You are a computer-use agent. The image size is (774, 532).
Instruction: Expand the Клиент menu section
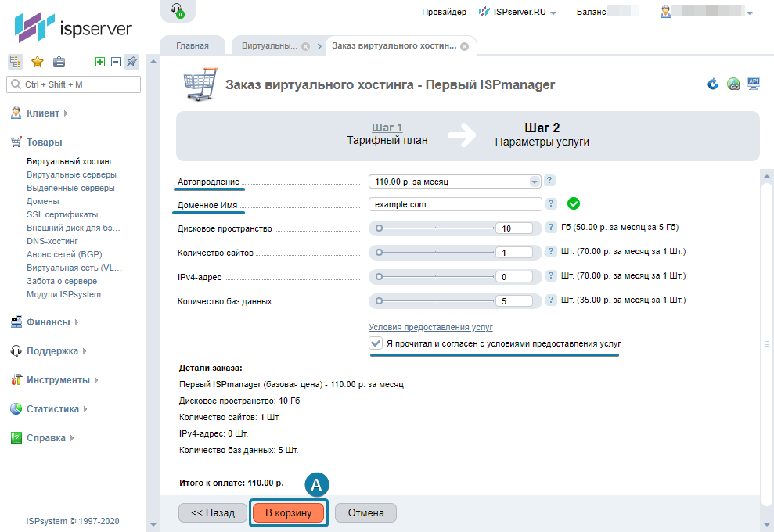pyautogui.click(x=67, y=113)
